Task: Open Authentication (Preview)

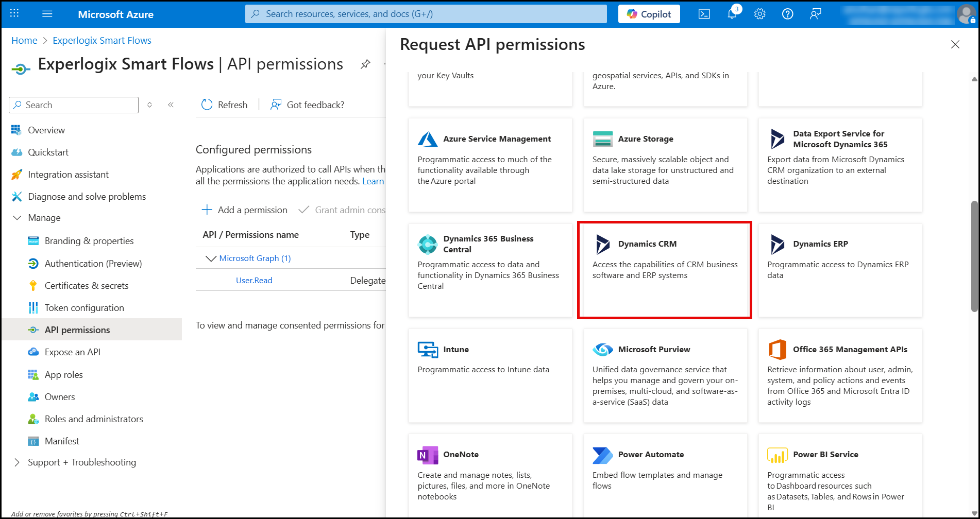Action: [x=93, y=264]
